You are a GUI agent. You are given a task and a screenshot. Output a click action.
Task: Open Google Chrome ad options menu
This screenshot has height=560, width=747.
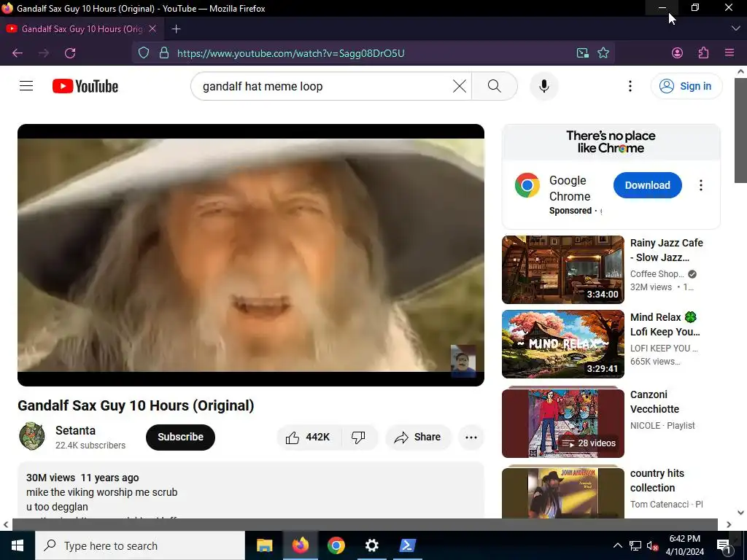(x=701, y=185)
